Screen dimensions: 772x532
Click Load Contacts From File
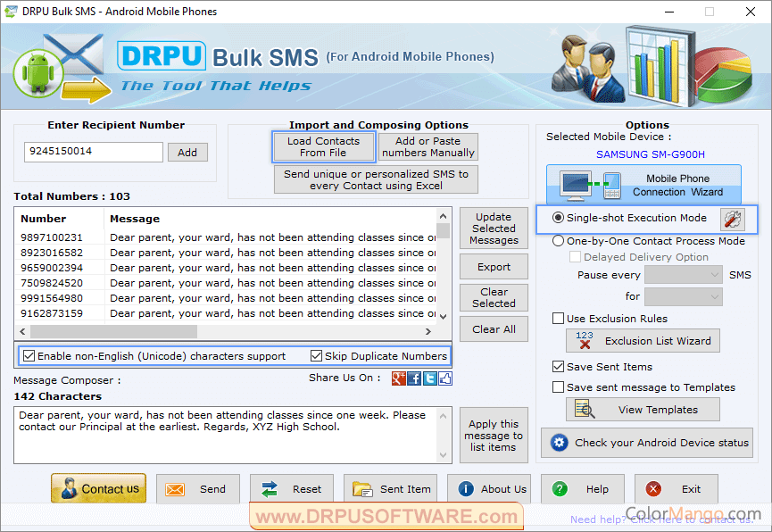click(323, 146)
